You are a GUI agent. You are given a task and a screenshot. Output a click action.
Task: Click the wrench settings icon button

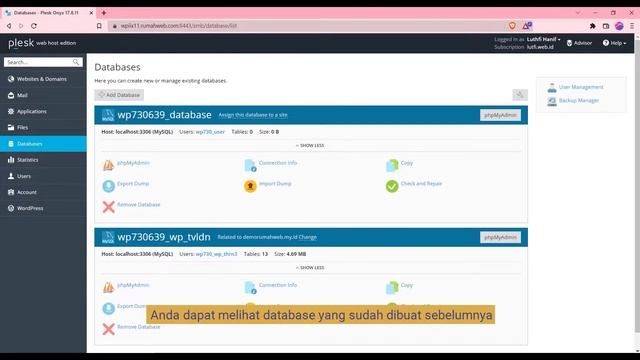tap(520, 95)
